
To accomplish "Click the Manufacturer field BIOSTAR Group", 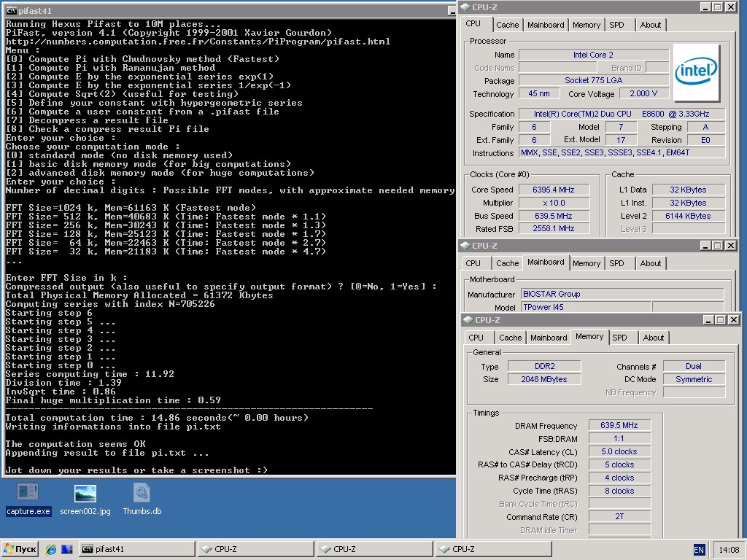I will pos(622,294).
